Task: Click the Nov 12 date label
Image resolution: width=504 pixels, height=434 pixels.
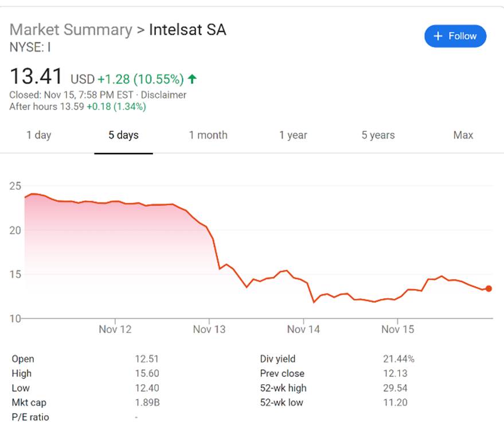Action: [x=115, y=329]
